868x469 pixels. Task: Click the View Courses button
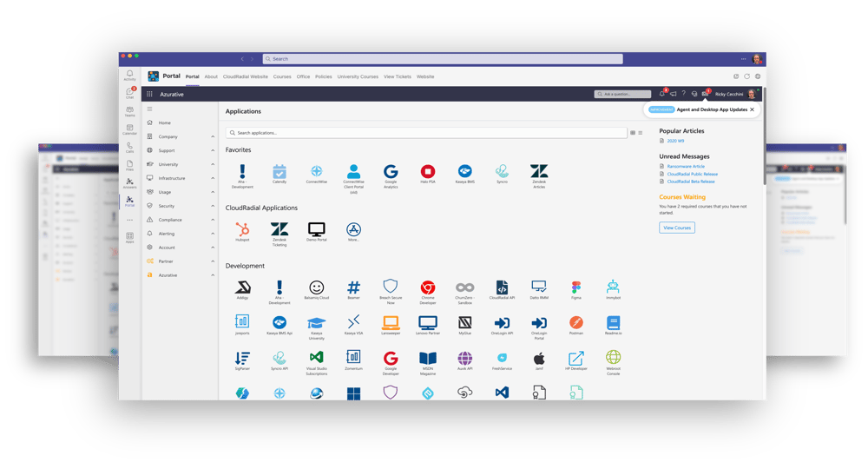tap(677, 228)
